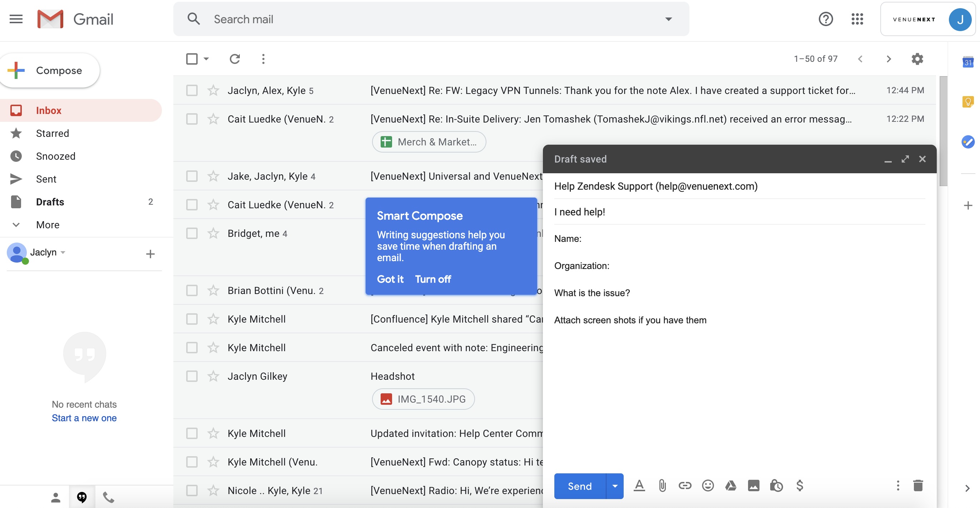Click the inbox vertical scrollbar
The image size is (980, 508).
click(943, 131)
